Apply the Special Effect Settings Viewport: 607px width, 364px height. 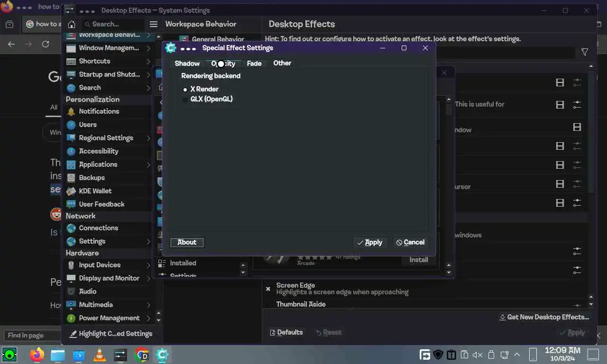point(370,242)
